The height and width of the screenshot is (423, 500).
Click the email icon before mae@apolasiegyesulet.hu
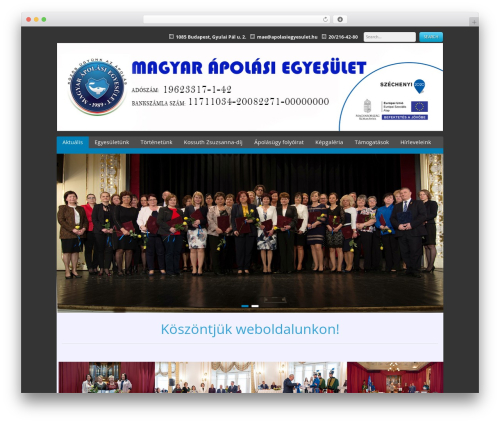252,37
